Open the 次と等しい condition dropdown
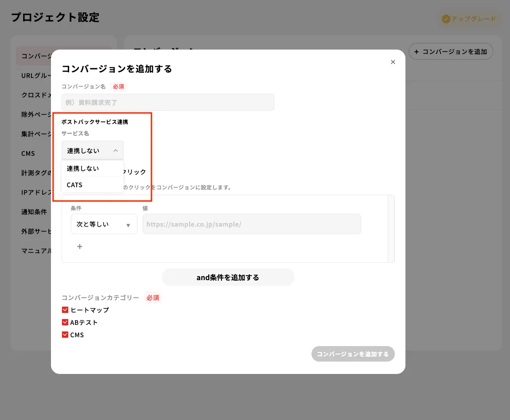510x420 pixels. click(104, 224)
